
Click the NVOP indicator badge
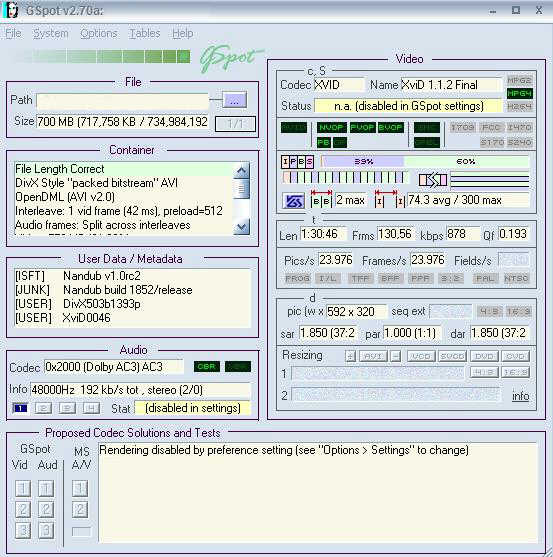click(x=331, y=127)
